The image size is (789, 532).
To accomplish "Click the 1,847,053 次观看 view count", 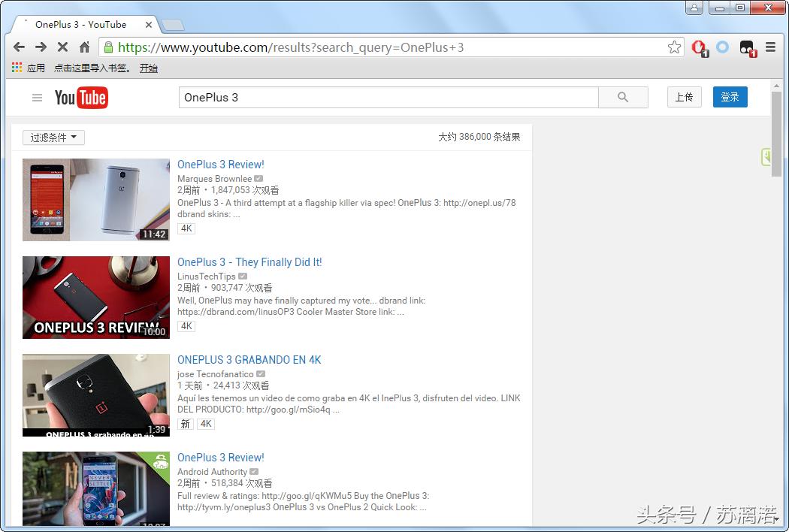I will (245, 190).
